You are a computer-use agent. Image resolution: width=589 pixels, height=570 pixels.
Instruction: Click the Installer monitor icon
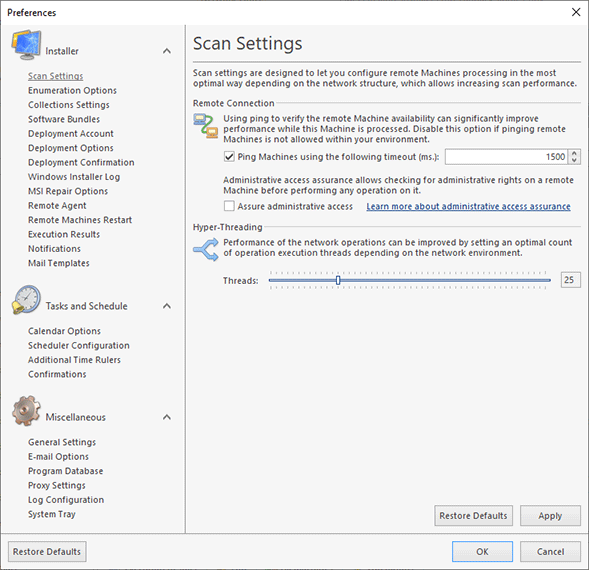(x=26, y=45)
